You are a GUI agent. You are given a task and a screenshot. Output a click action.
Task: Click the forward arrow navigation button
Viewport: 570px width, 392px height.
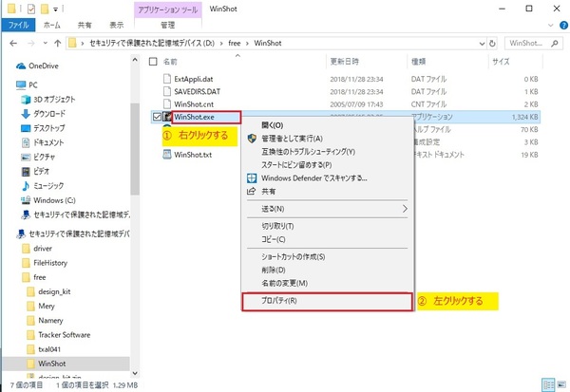tap(31, 44)
